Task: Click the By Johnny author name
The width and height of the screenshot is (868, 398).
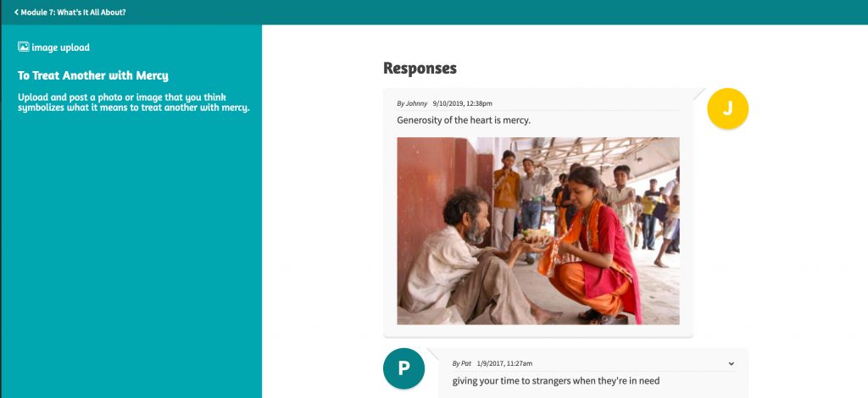Action: (x=412, y=103)
